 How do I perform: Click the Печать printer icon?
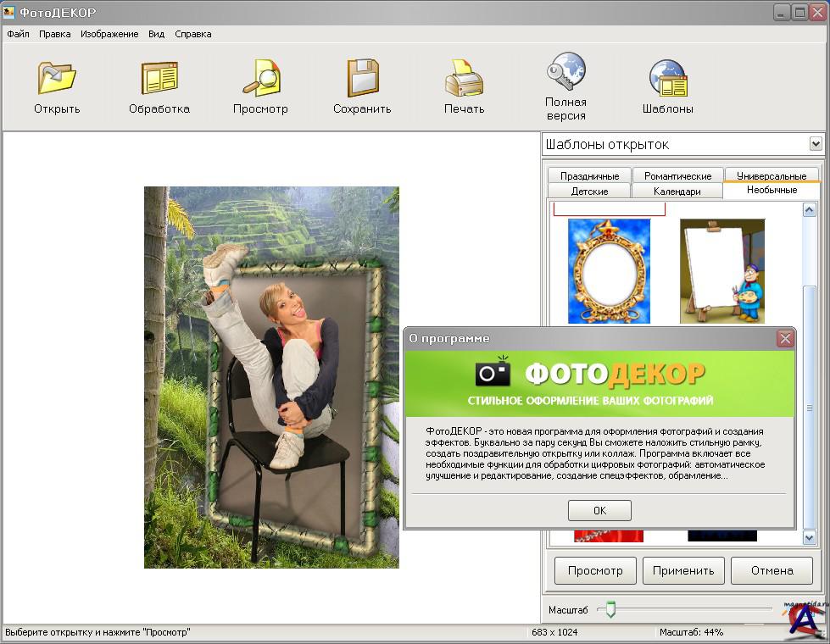pos(465,78)
